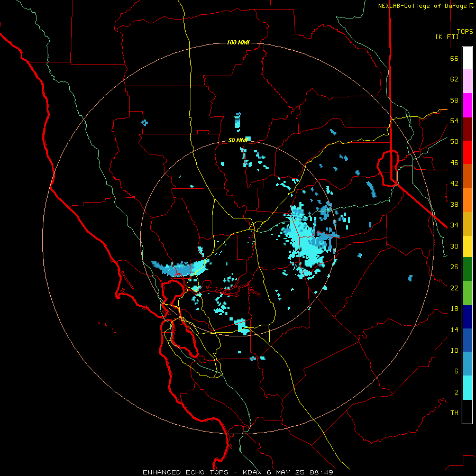476x476 pixels.
Task: Select the bright red legend swatch
Action: click(x=467, y=152)
